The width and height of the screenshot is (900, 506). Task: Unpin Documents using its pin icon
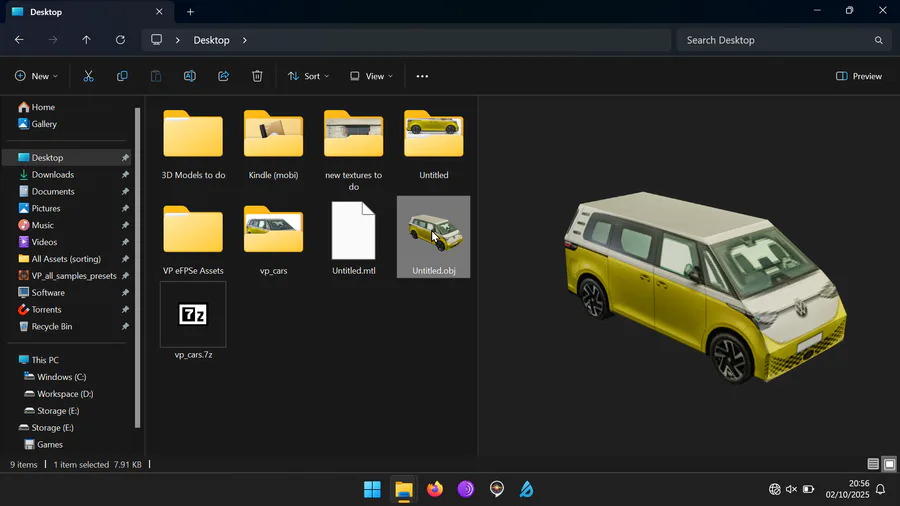point(125,191)
